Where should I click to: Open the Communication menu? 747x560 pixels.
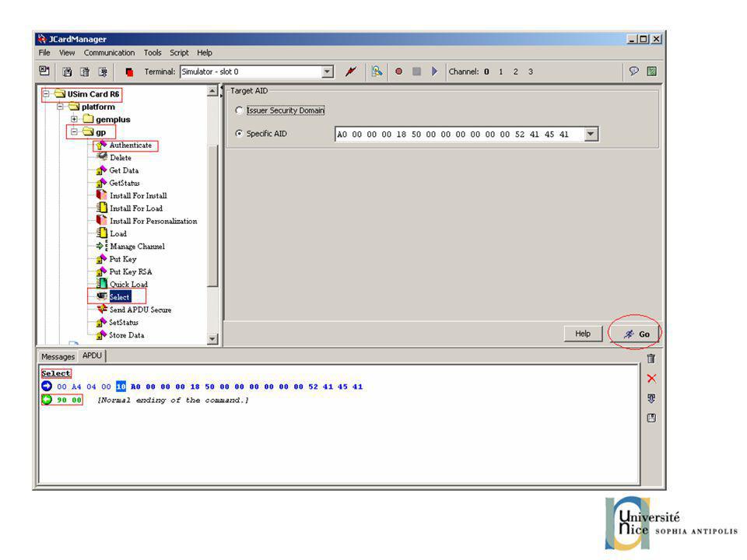click(x=109, y=53)
